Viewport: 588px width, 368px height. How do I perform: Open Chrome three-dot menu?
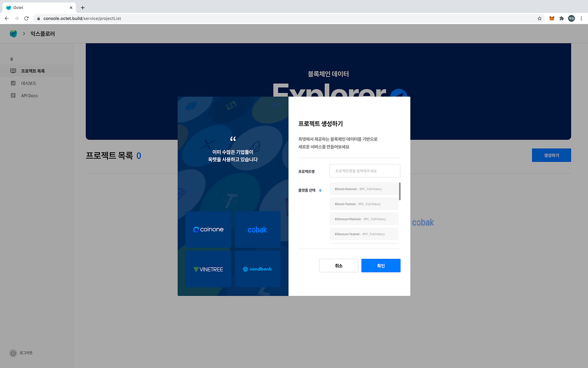point(581,19)
